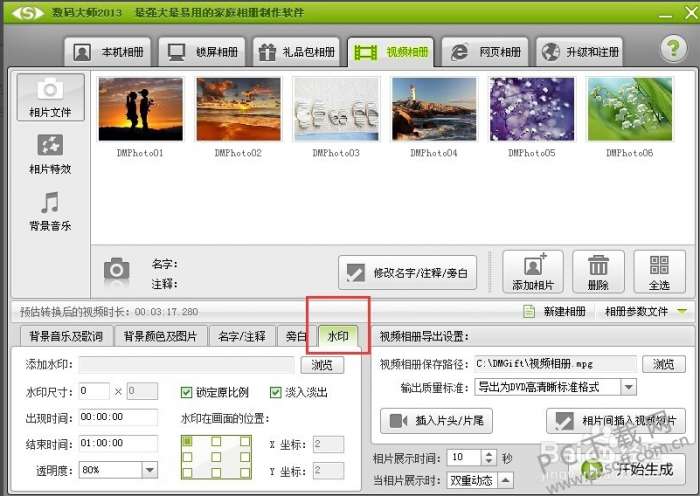Click the green question mark help icon
Image resolution: width=700 pixels, height=496 pixels.
click(x=673, y=48)
